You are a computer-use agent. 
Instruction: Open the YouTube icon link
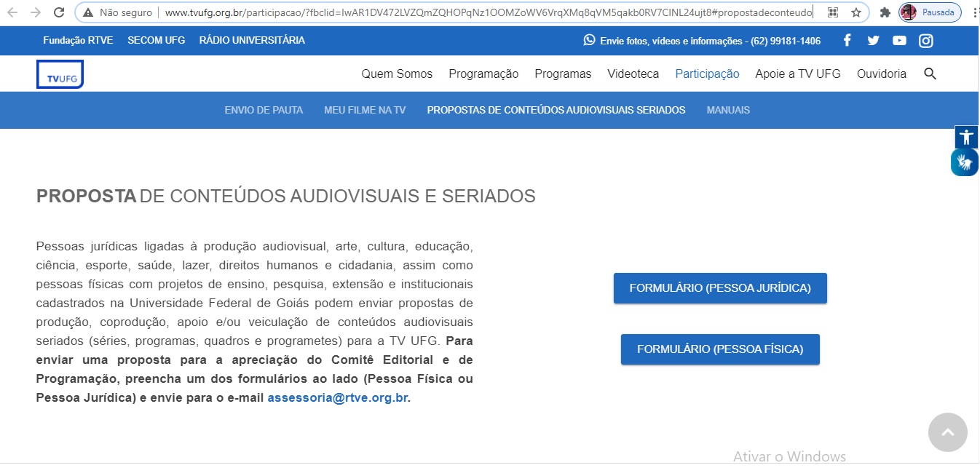[899, 41]
